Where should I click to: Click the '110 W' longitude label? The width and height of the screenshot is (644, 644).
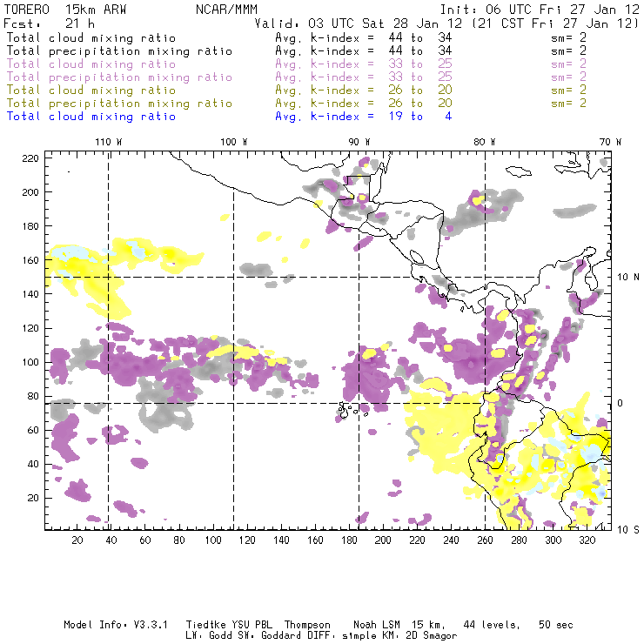(x=109, y=142)
